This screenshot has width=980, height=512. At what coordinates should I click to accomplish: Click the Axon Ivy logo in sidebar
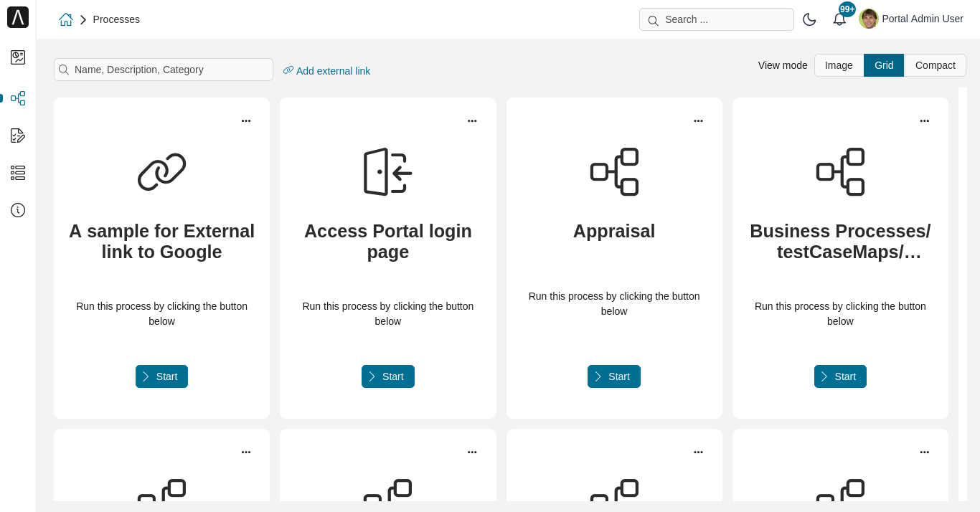18,17
